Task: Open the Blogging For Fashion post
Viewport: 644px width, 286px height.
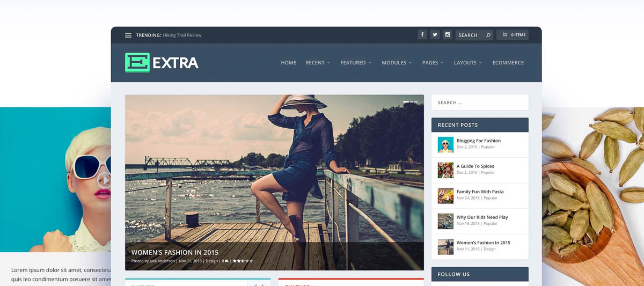Action: [479, 141]
